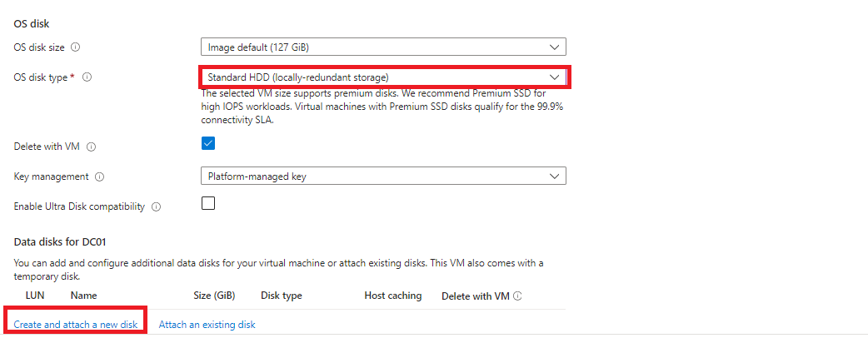Expand the Key management dropdown
This screenshot has height=338, width=868.
(383, 176)
